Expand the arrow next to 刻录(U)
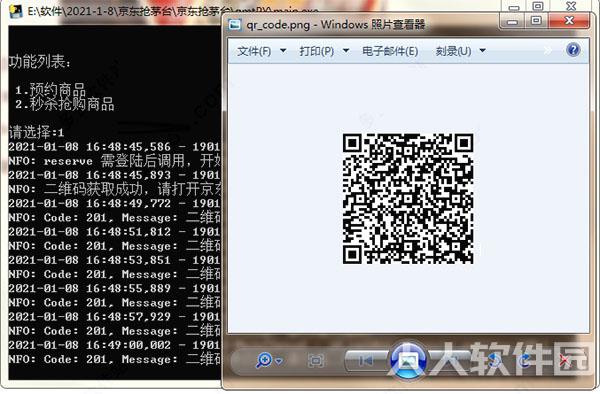 [483, 50]
